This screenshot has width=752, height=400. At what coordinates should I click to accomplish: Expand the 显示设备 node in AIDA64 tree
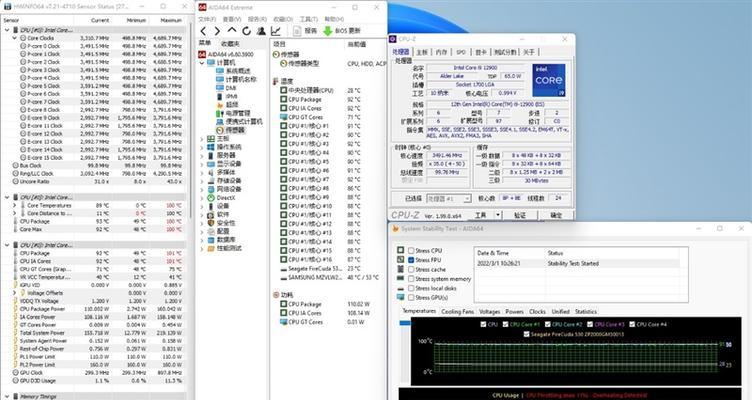click(202, 164)
